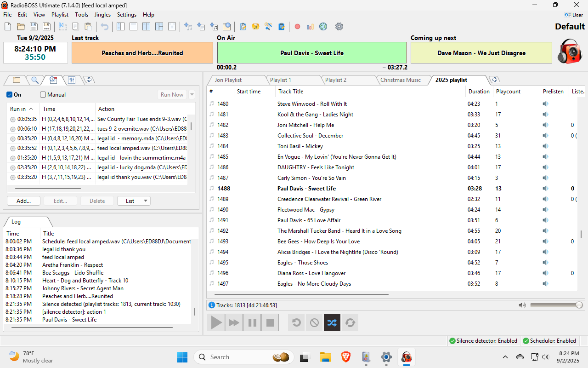Click the save playlist floppy icon
The image size is (588, 368).
[34, 27]
